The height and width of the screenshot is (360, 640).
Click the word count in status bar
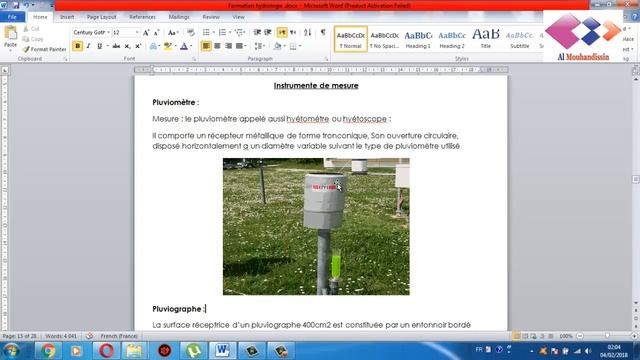tap(61, 336)
